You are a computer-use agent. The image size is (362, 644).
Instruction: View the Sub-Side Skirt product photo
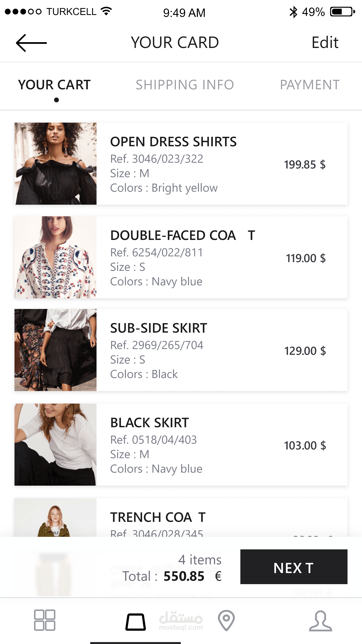pos(56,350)
